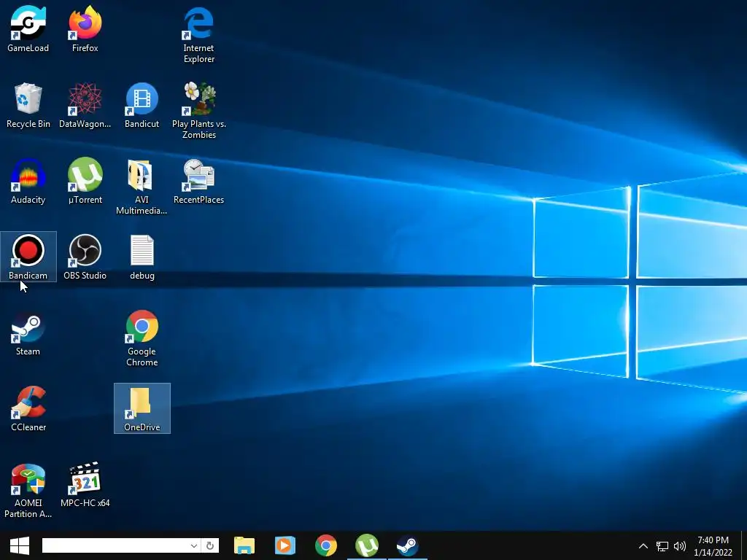This screenshot has width=747, height=560.
Task: Open File Explorer from the taskbar
Action: coord(244,545)
